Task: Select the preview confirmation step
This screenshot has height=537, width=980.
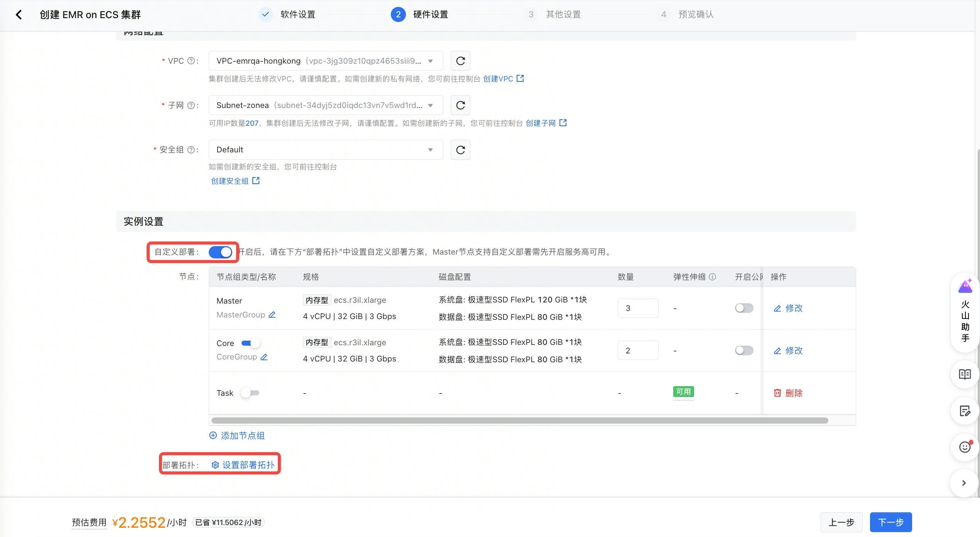Action: point(685,15)
